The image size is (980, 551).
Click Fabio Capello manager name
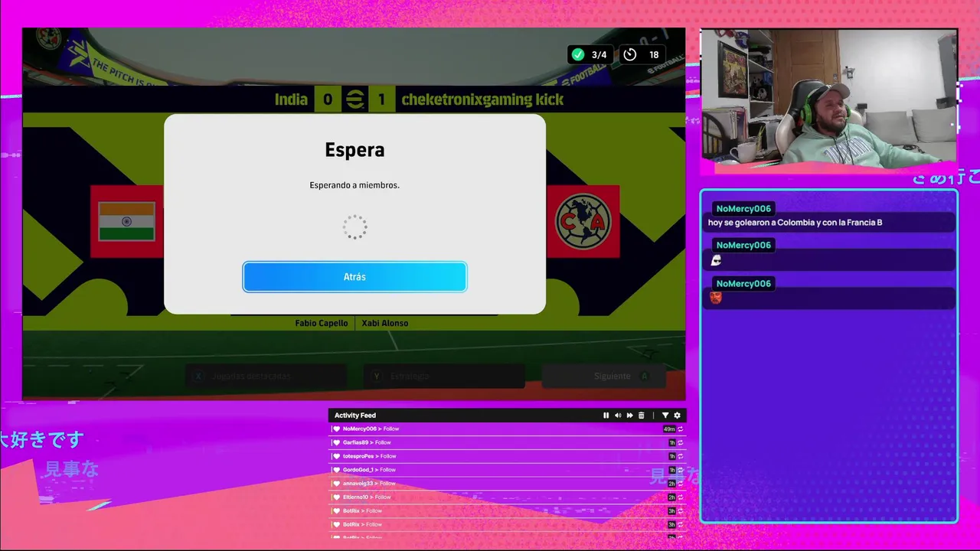pyautogui.click(x=322, y=324)
